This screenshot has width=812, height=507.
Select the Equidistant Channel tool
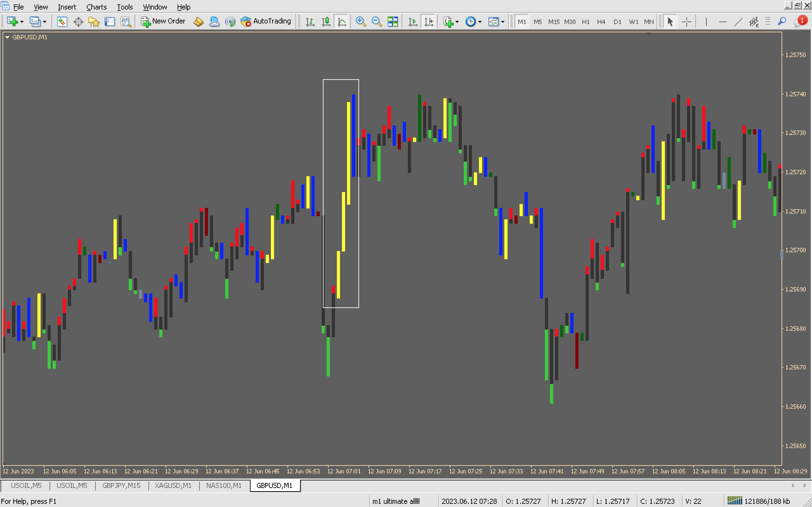pos(754,22)
